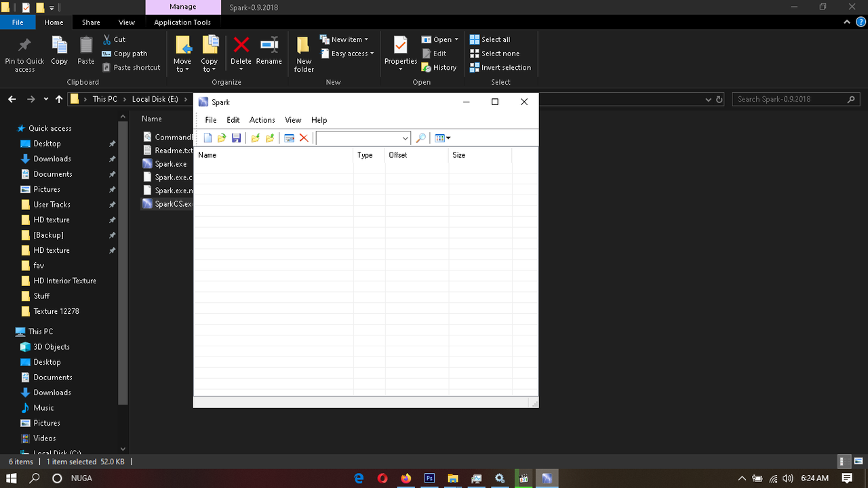Open the Easy access dropdown
Image resolution: width=868 pixels, height=488 pixels.
[347, 54]
